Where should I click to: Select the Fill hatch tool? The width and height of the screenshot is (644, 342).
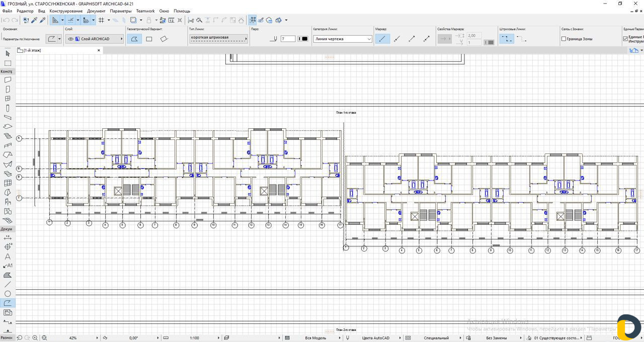coord(8,275)
